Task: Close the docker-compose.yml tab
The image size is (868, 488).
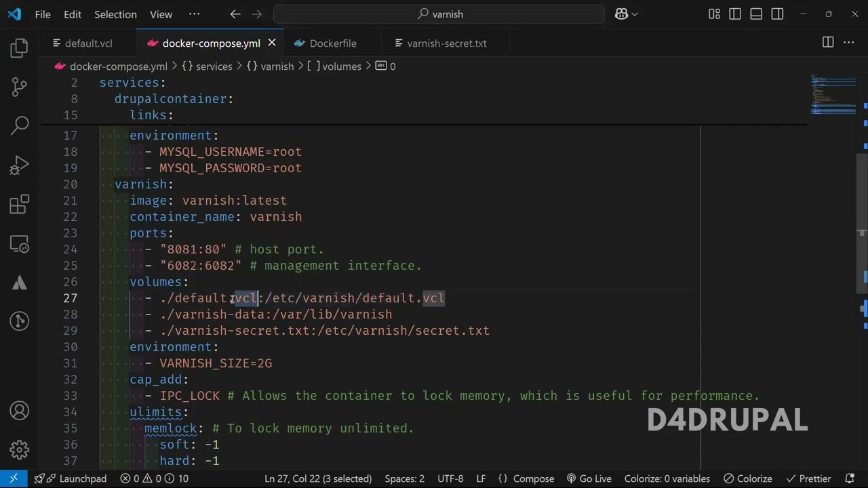Action: [x=272, y=43]
